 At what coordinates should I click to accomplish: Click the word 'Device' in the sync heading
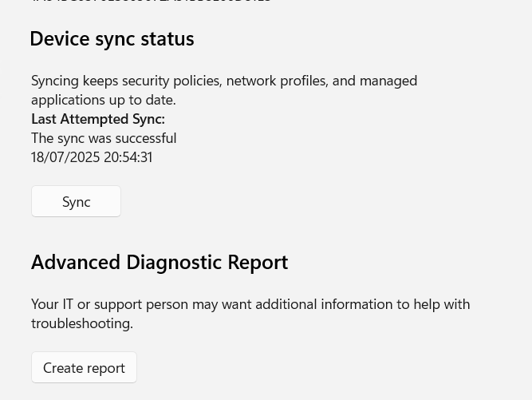click(57, 38)
